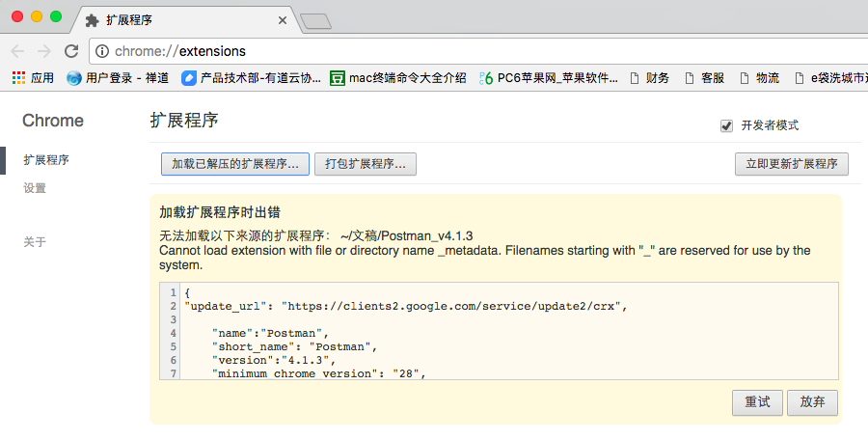868x440 pixels.
Task: Click the back navigation arrow
Action: point(18,51)
